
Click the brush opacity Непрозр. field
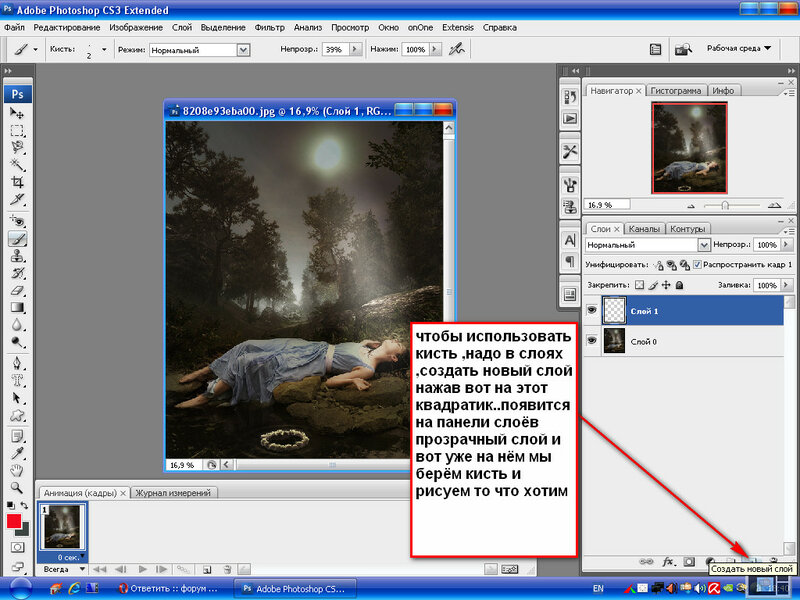[334, 49]
